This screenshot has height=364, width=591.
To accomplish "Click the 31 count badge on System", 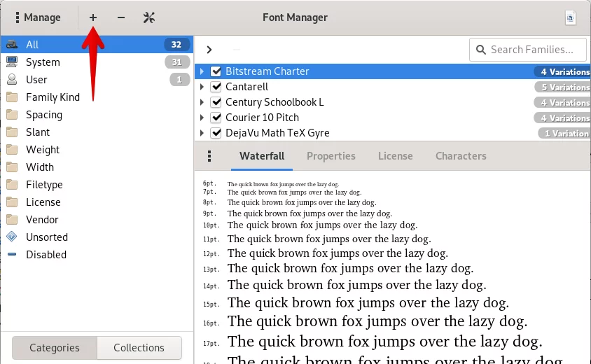I will click(x=176, y=62).
